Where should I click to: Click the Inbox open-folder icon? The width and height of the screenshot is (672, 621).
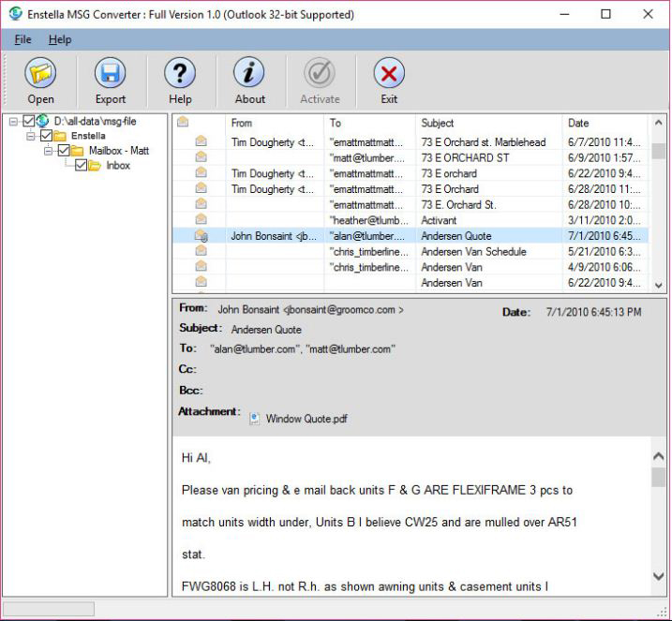[x=95, y=165]
